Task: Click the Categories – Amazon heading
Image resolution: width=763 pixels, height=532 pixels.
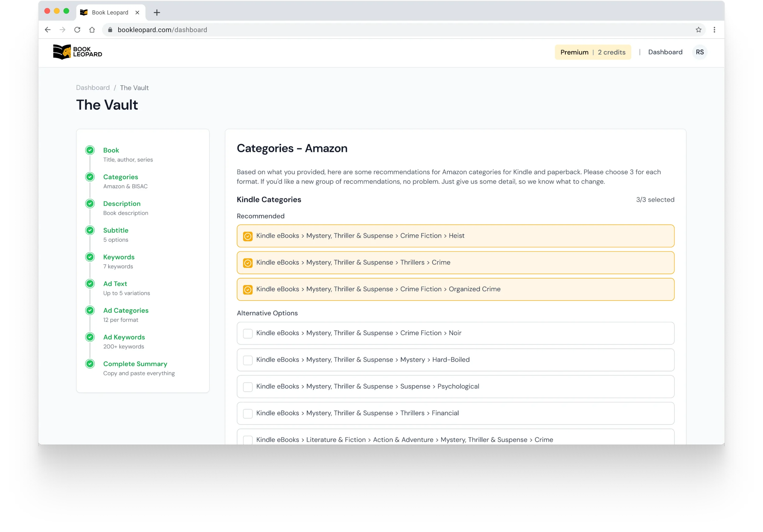Action: 292,148
